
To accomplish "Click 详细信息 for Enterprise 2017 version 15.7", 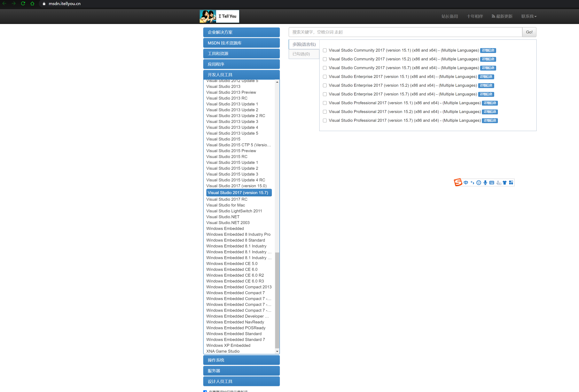I will (x=486, y=94).
